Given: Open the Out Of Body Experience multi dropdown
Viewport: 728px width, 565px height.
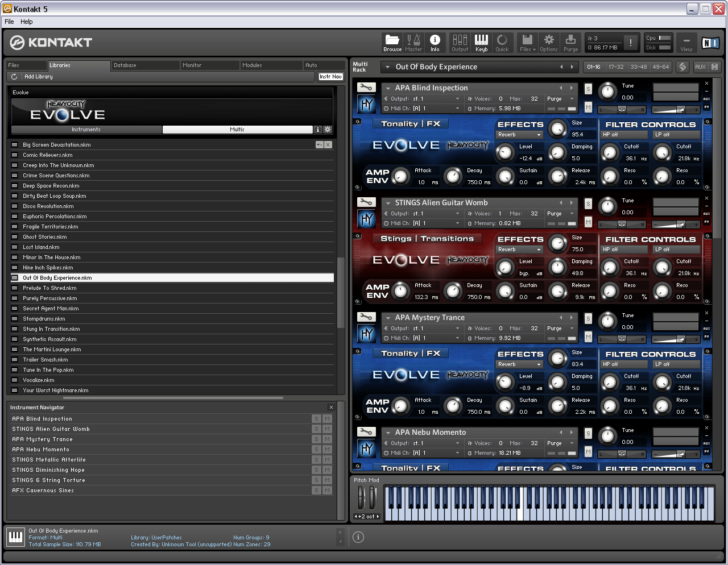Looking at the screenshot, I should coord(387,67).
